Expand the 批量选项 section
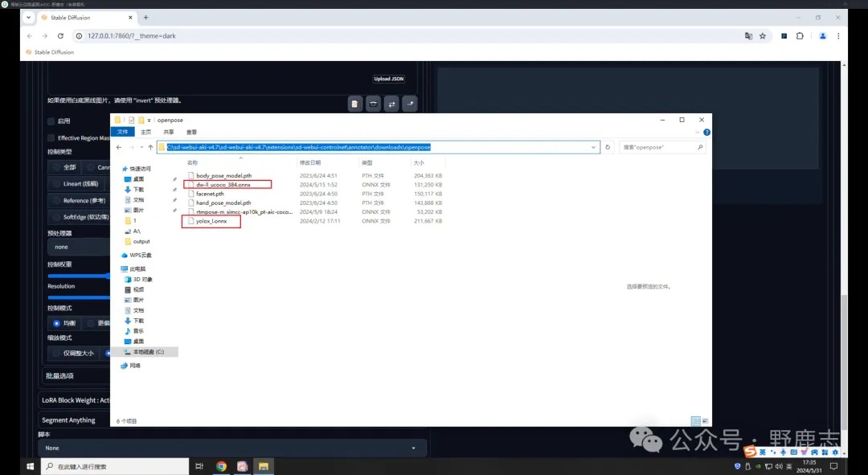Screen dimensions: 868x475 (76, 376)
